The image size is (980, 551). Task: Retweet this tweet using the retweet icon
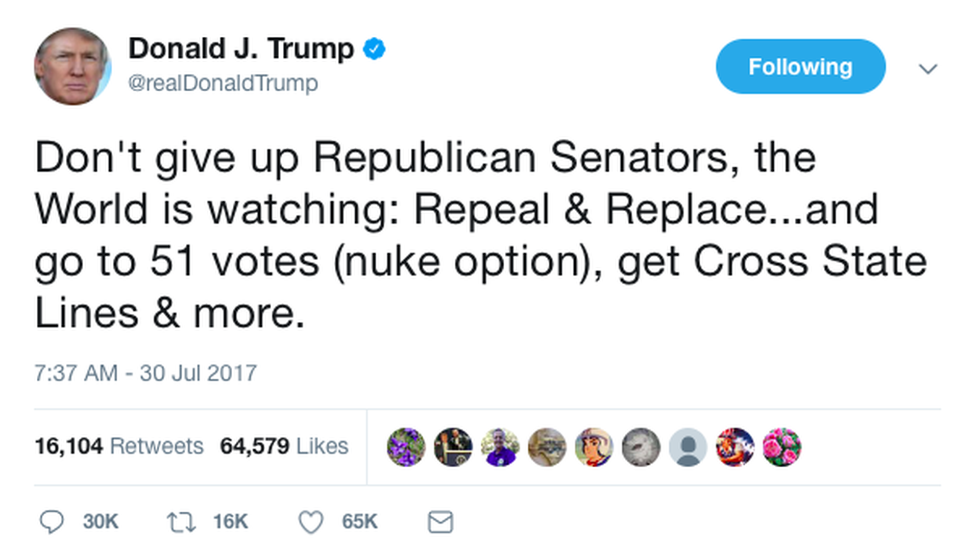tap(181, 522)
